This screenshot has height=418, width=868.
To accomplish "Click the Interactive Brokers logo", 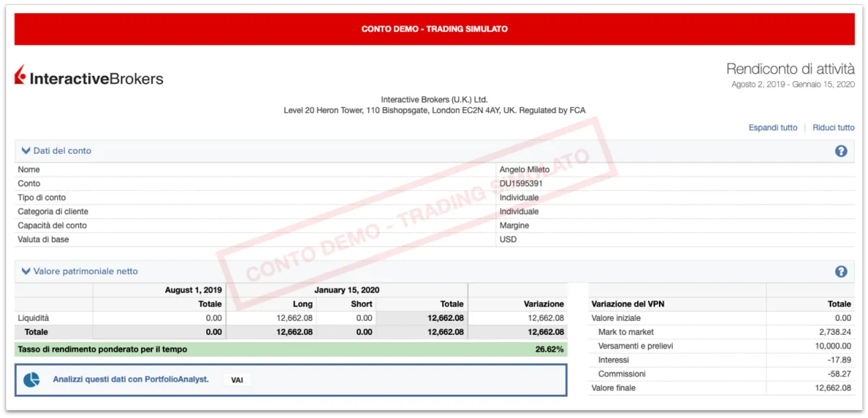I will coord(89,77).
